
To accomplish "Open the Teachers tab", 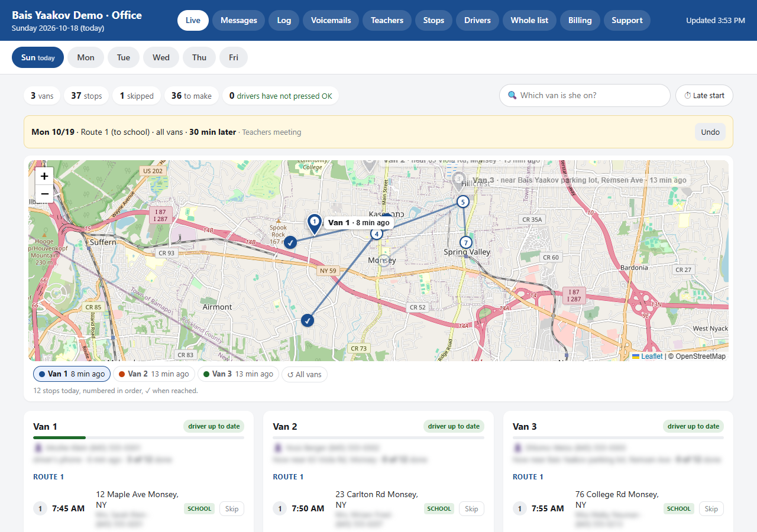I will click(387, 20).
